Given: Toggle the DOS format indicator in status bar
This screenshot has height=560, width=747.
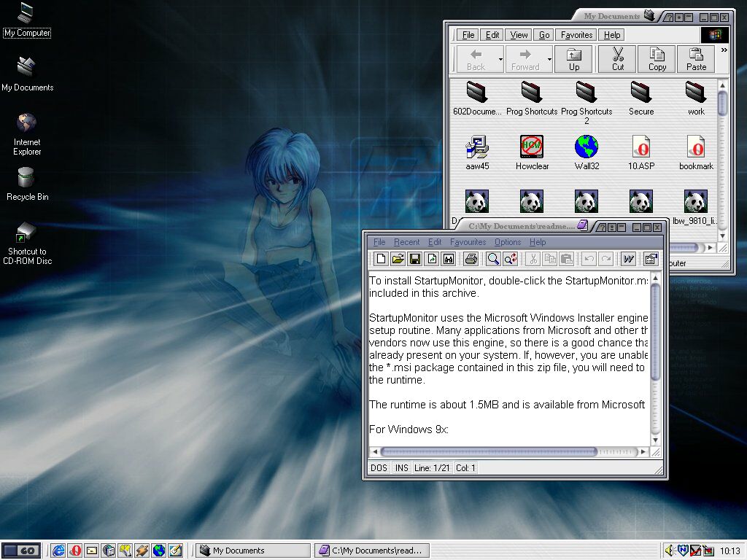Looking at the screenshot, I should (x=379, y=468).
